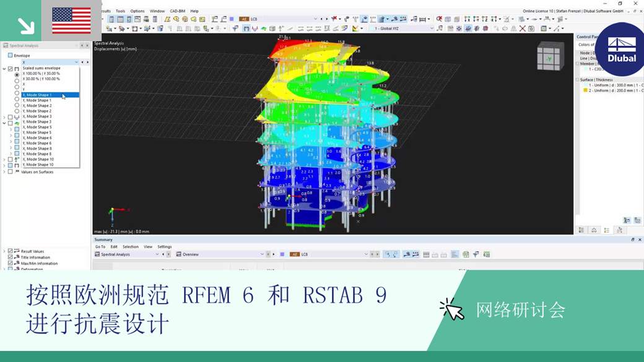Toggle the surface results colored icon

[263, 28]
